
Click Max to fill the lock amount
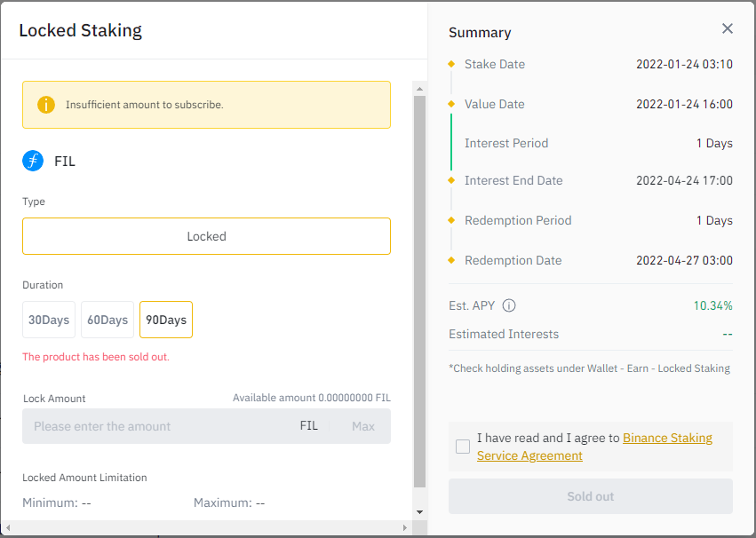coord(363,426)
